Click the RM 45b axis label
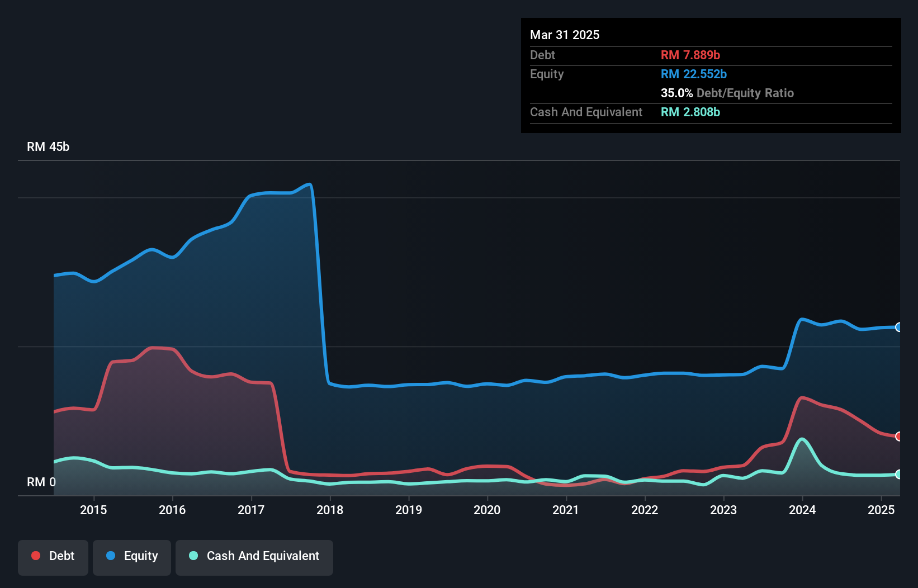The image size is (918, 588). 48,147
